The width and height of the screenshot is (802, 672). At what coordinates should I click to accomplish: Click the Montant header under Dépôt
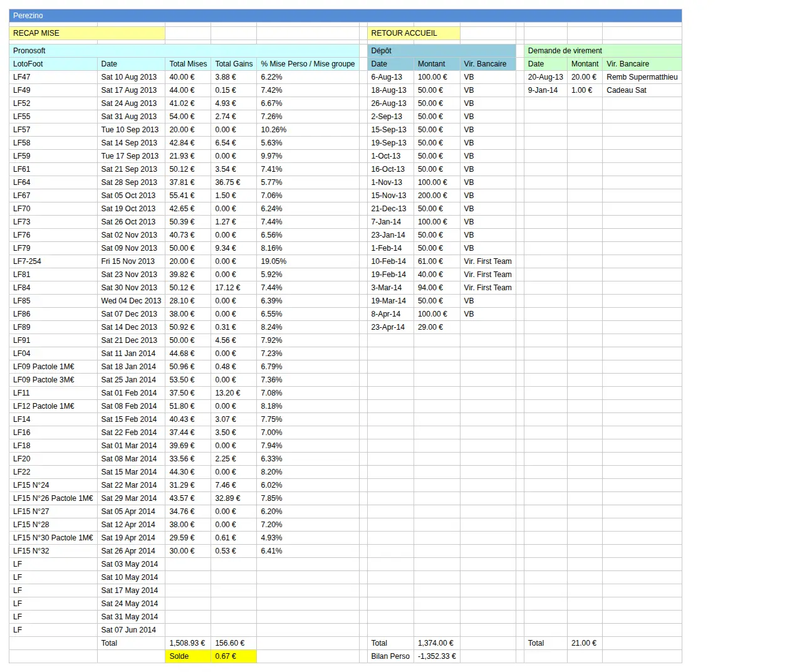pyautogui.click(x=437, y=64)
